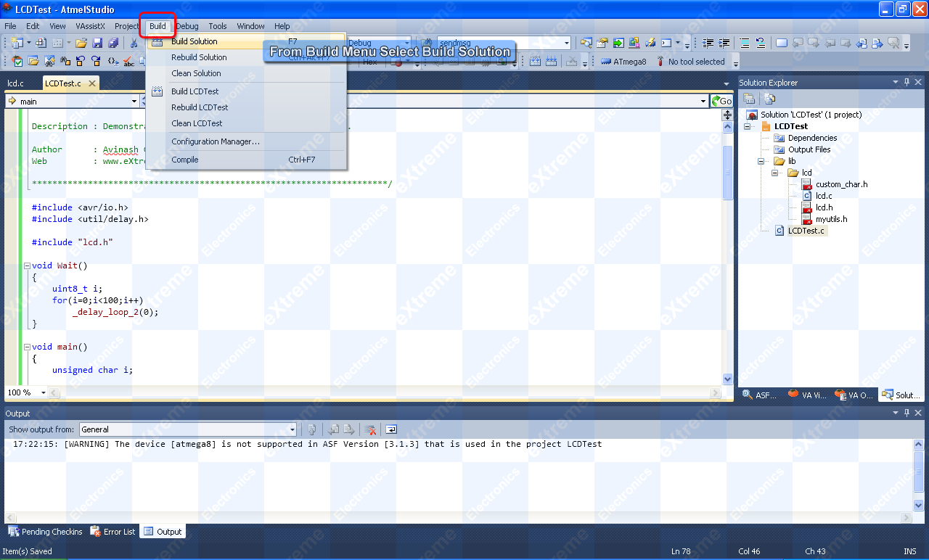Screen dimensions: 929x560
Task: Click the green arrow toolbar icon
Action: click(x=618, y=43)
